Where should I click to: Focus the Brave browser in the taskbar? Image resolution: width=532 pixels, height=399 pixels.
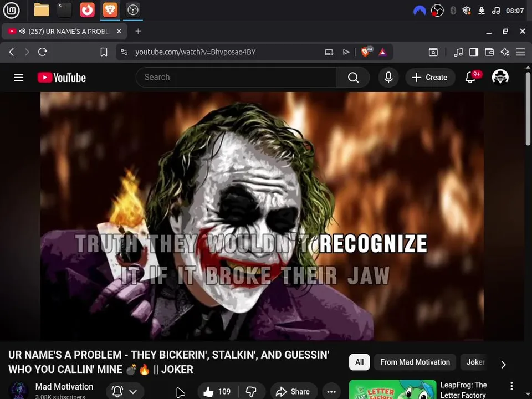[110, 10]
